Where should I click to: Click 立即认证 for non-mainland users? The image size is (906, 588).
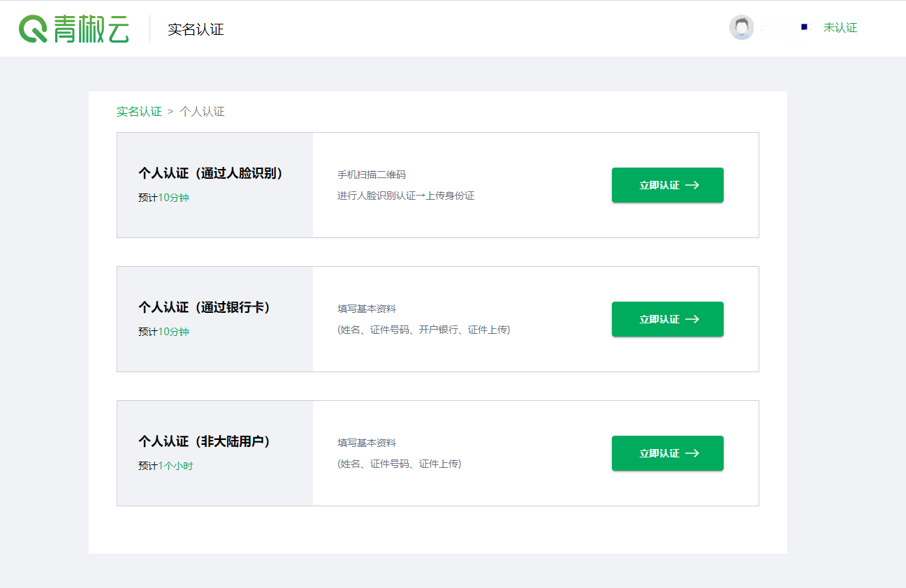click(x=667, y=453)
